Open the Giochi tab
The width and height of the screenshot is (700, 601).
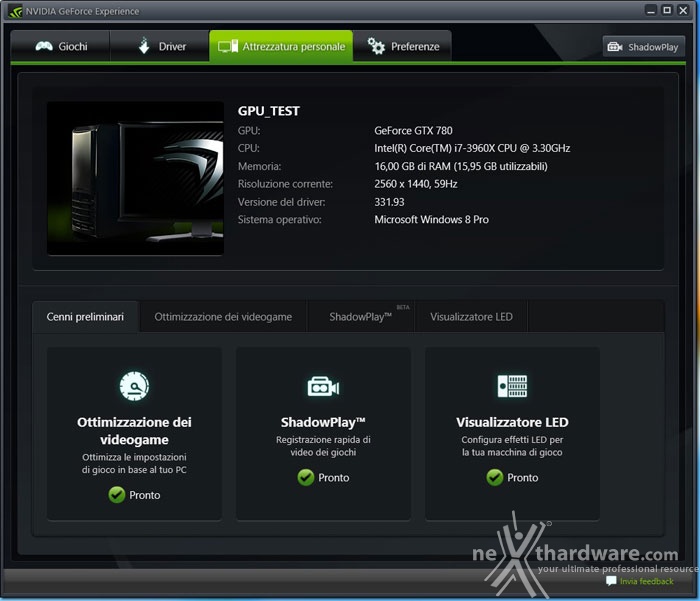(60, 46)
